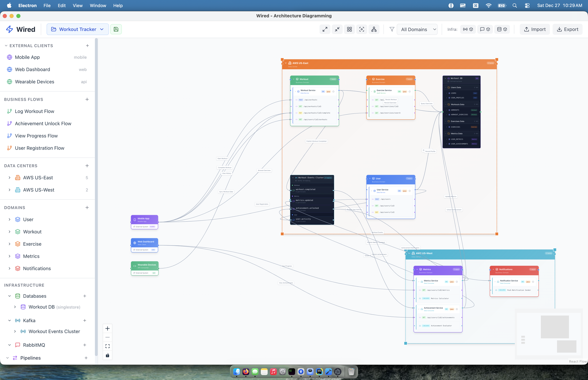Image resolution: width=588 pixels, height=380 pixels.
Task: Open the Workout Tracker project dropdown
Action: point(77,29)
